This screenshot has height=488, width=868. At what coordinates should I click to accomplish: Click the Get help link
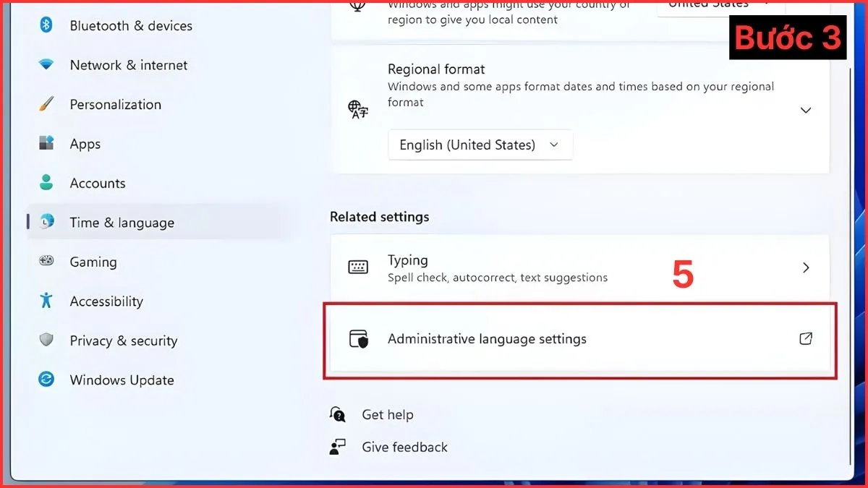(x=388, y=414)
